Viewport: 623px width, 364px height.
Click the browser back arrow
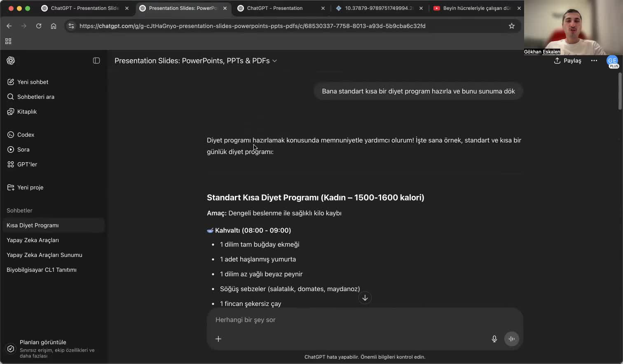tap(9, 26)
